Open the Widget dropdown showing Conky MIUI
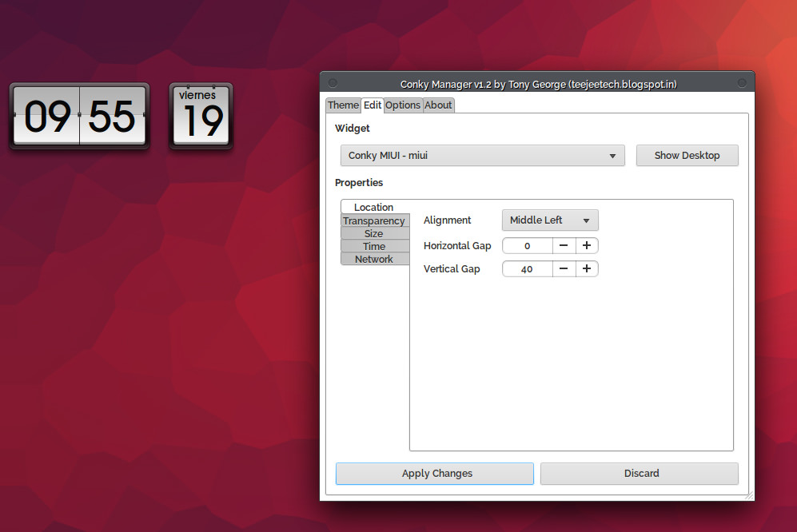 tap(482, 156)
